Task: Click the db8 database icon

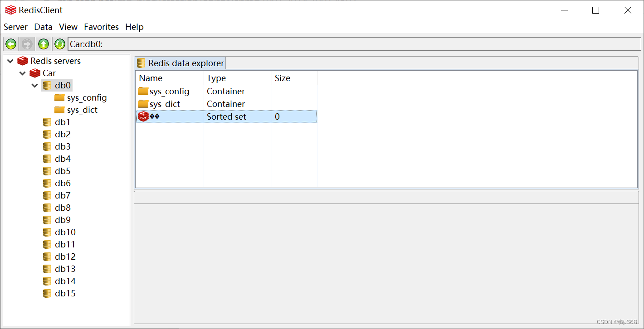Action: 47,208
